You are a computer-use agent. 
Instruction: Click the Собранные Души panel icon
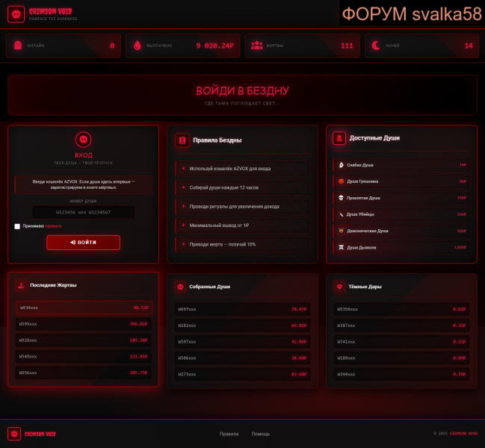coord(181,286)
